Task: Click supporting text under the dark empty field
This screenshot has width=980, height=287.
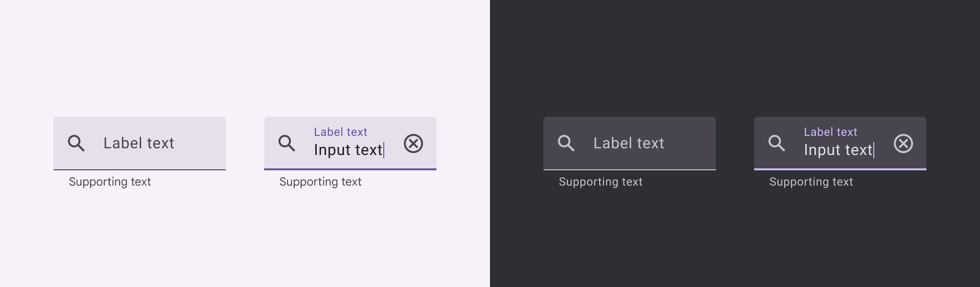Action: pos(601,182)
